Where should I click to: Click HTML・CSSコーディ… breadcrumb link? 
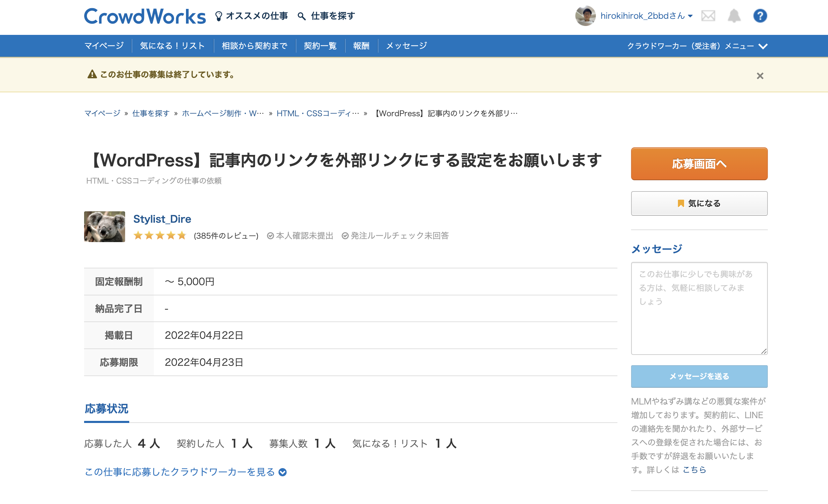click(318, 113)
